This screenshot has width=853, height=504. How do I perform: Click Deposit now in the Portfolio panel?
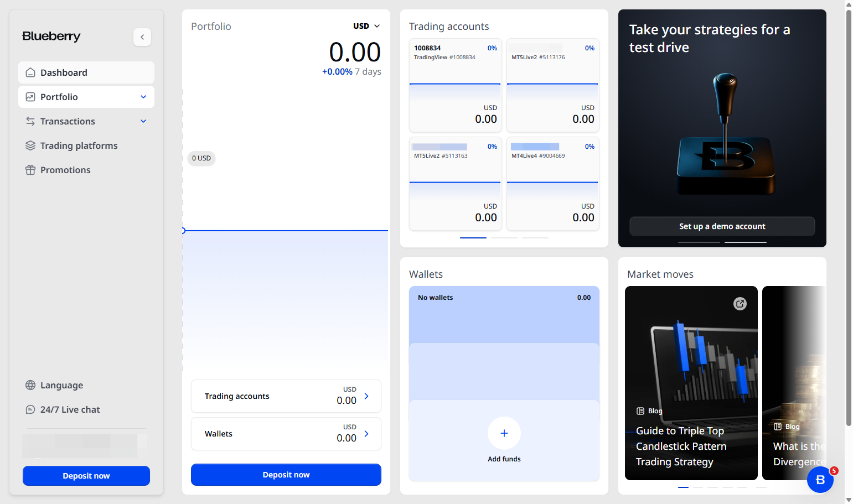coord(286,475)
